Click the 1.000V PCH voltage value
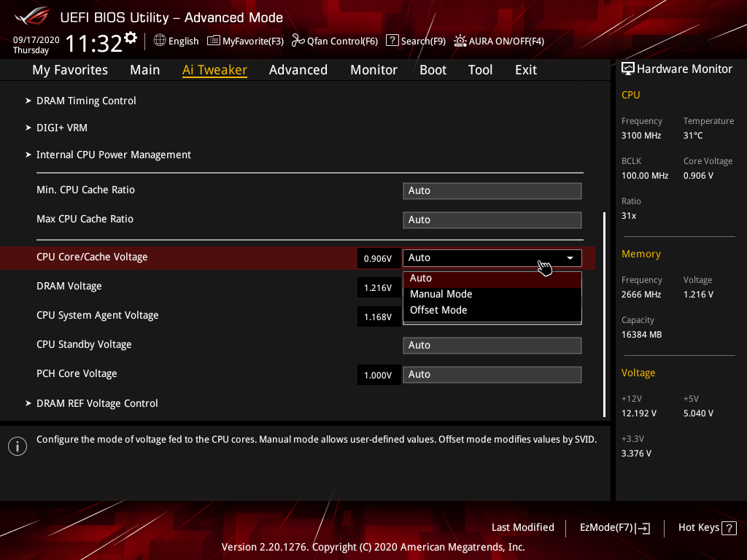Viewport: 747px width, 560px height. 378,376
